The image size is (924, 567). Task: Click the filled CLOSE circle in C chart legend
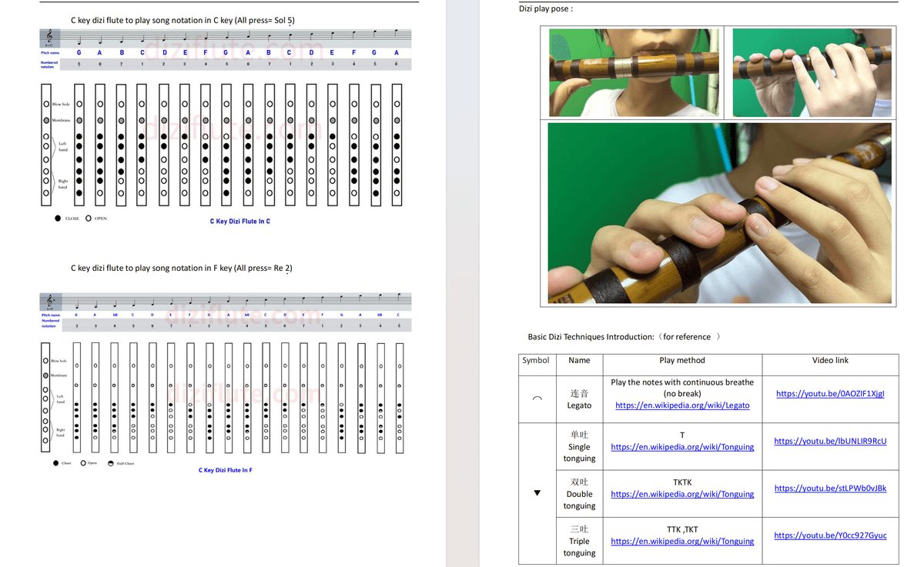click(58, 218)
